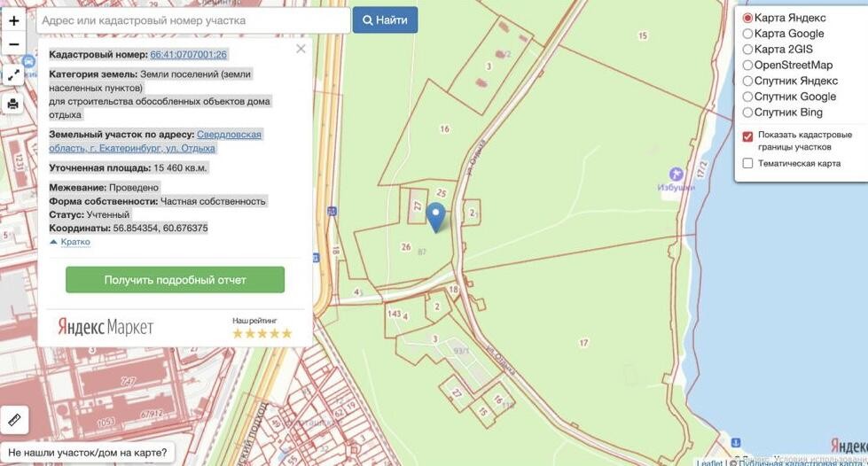Click Не нашли участок/дом на карте button

[x=87, y=453]
